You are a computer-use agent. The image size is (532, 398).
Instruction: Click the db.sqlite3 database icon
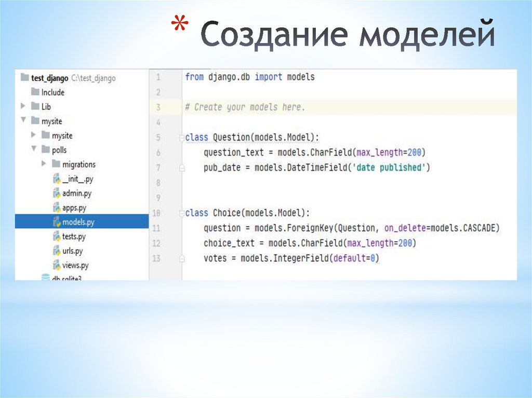tap(46, 277)
